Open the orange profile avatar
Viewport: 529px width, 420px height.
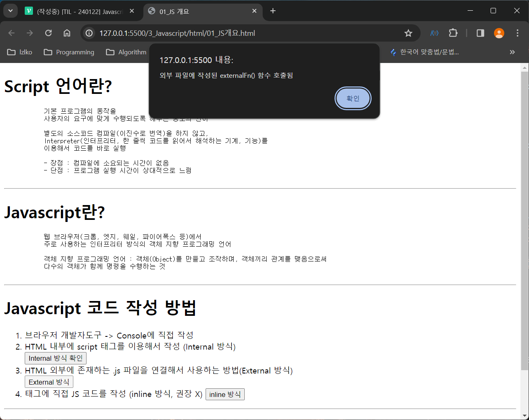point(499,33)
